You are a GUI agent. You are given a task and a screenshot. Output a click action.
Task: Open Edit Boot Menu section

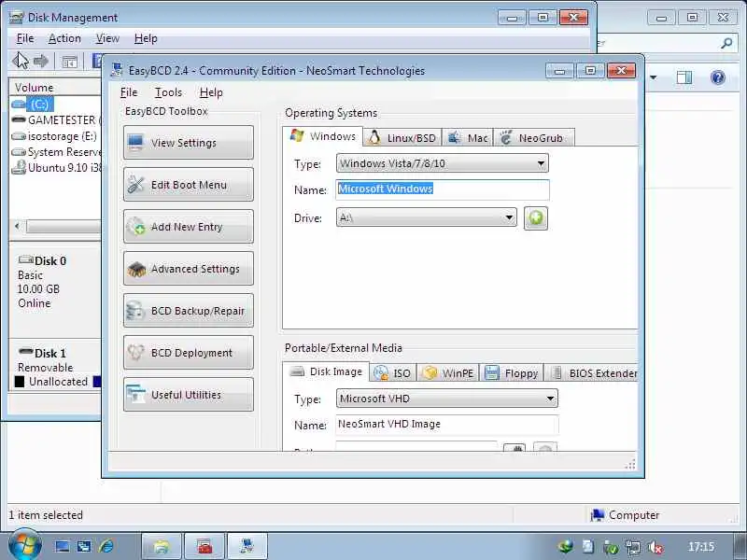[189, 184]
